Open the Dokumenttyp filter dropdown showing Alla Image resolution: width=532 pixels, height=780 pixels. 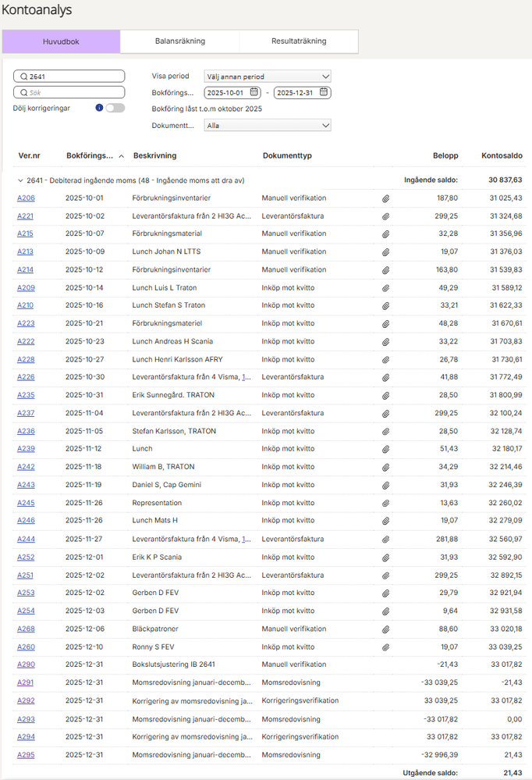point(268,126)
